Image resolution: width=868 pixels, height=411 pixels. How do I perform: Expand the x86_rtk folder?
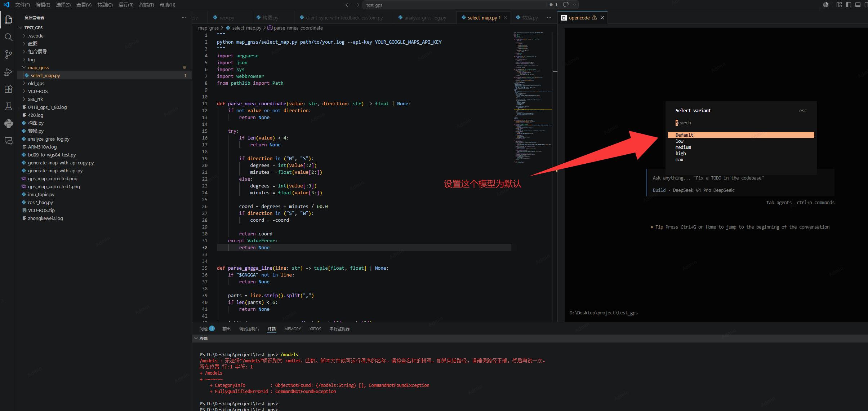[x=24, y=99]
